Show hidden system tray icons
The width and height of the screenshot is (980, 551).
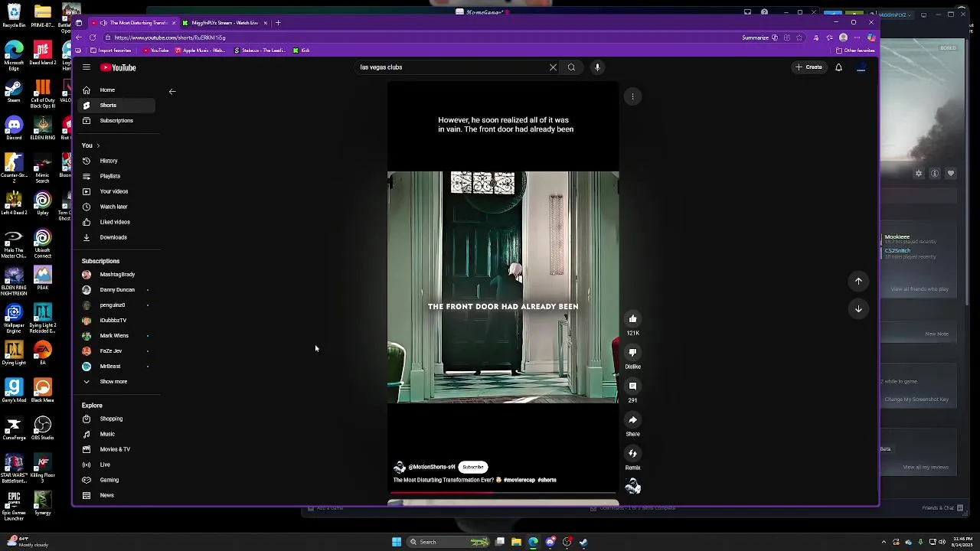point(884,542)
